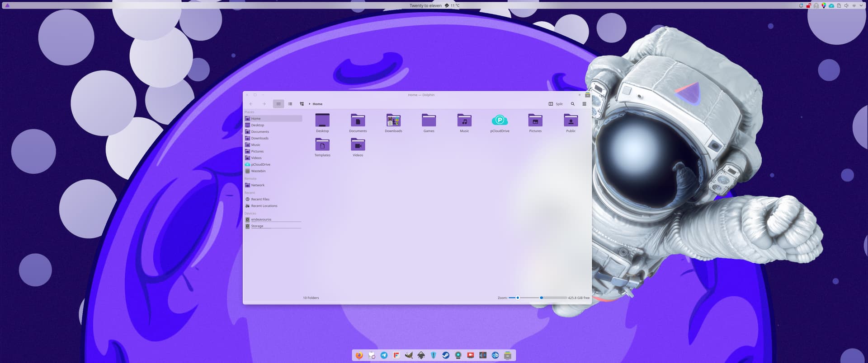Viewport: 868px width, 363px height.
Task: Select Videos in Places sidebar
Action: tap(273, 158)
